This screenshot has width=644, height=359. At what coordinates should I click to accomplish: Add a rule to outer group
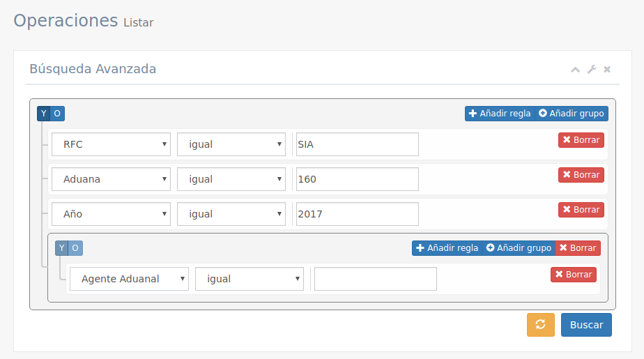pyautogui.click(x=500, y=114)
